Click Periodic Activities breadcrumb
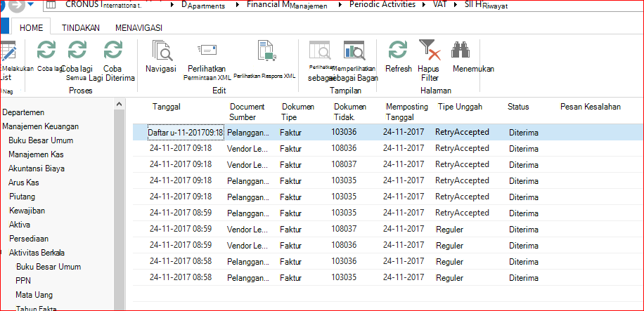 [x=382, y=5]
